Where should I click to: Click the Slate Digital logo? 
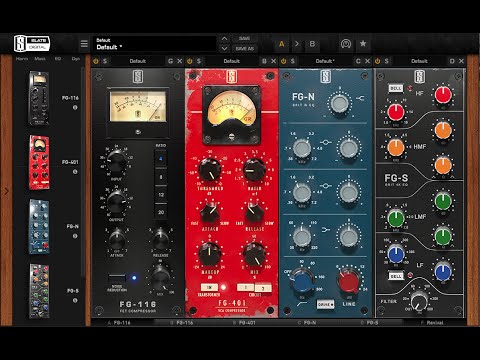pos(32,43)
